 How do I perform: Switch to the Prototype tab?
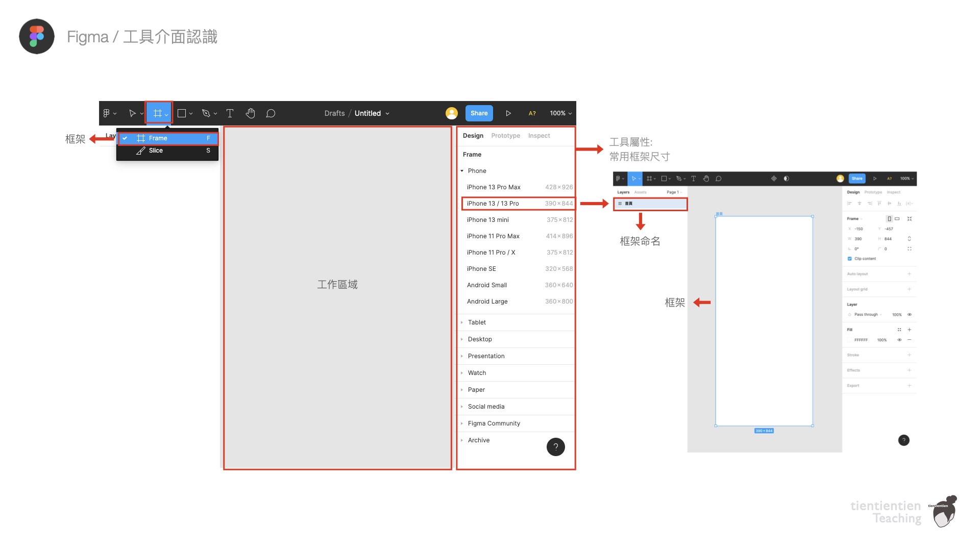tap(505, 135)
